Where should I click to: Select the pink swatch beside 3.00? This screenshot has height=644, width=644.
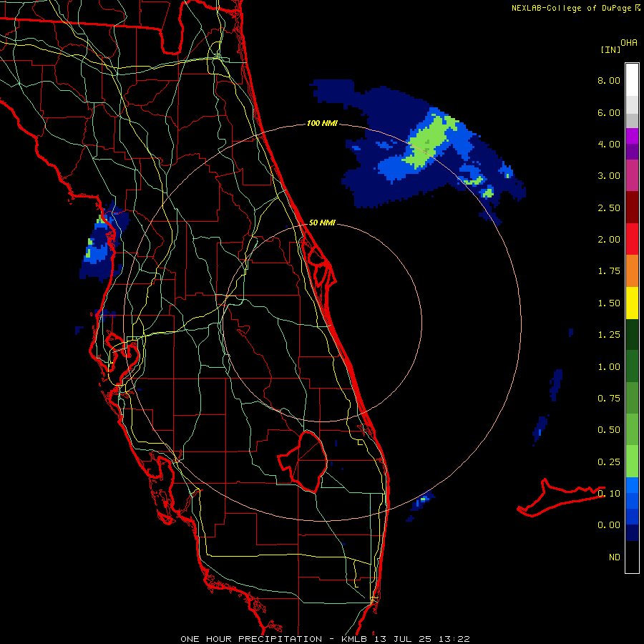[x=632, y=175]
